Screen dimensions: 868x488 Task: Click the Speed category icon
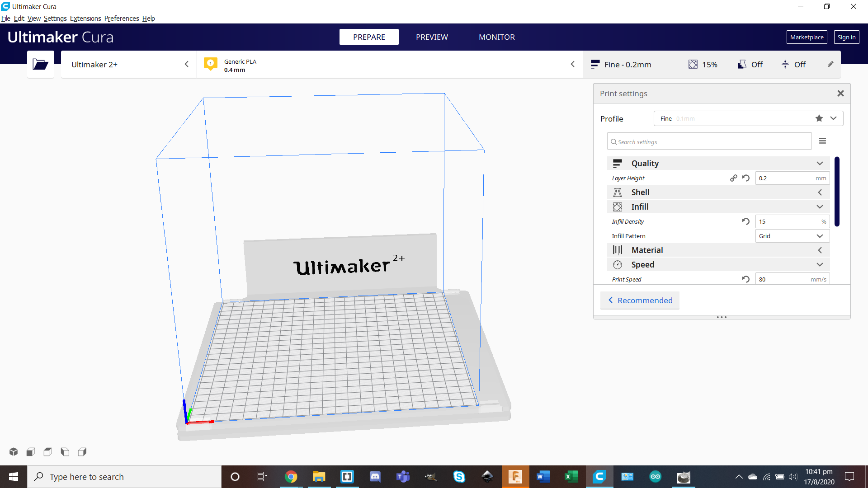[618, 265]
